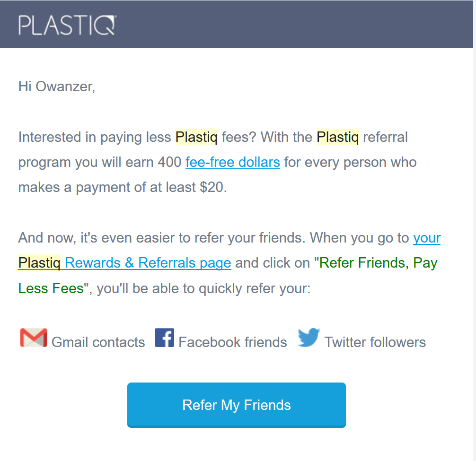Click the Plastiq logo in the header
Screen dimensions: 476x461
tap(67, 25)
